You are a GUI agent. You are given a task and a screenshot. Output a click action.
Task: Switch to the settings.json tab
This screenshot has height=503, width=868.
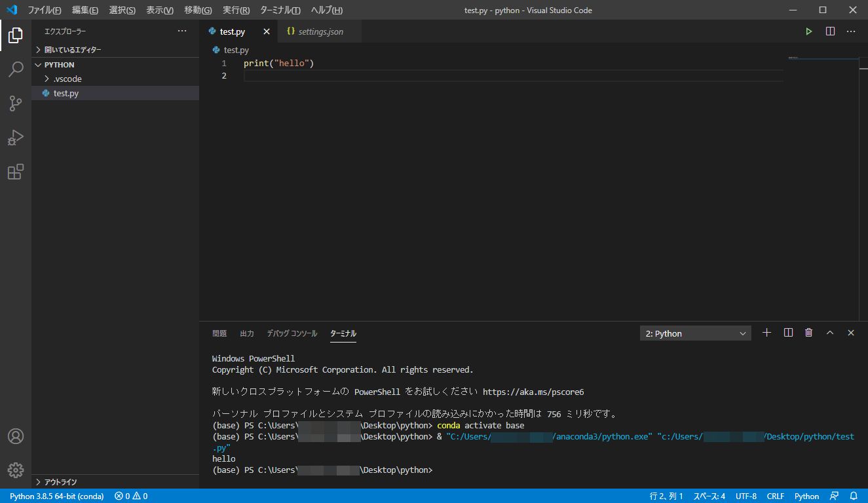coord(320,31)
